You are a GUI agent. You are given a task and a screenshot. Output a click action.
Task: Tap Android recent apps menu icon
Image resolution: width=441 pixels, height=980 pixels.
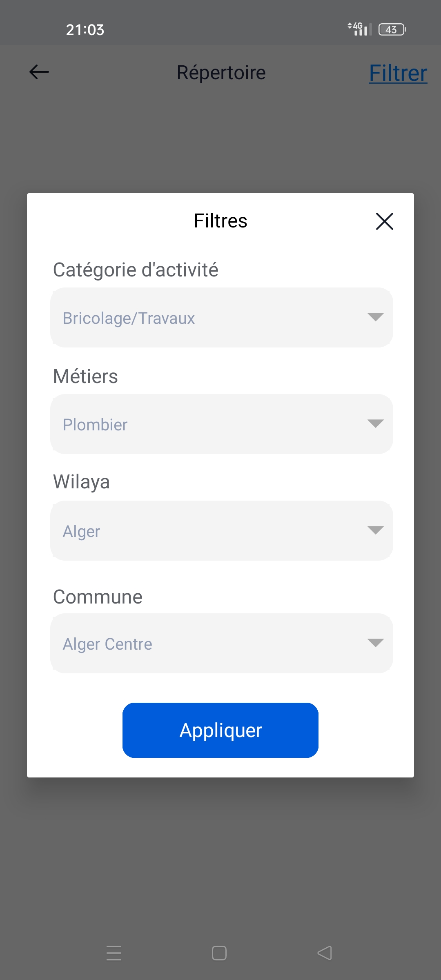[114, 953]
